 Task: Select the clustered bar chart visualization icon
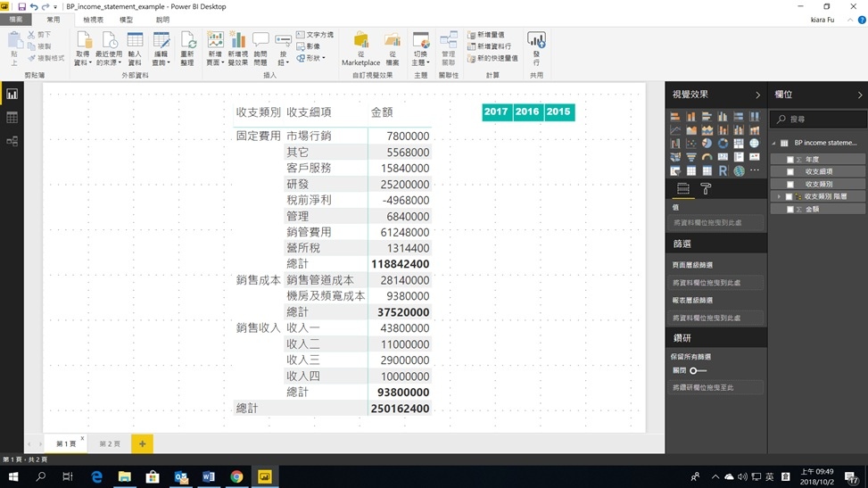(x=707, y=116)
